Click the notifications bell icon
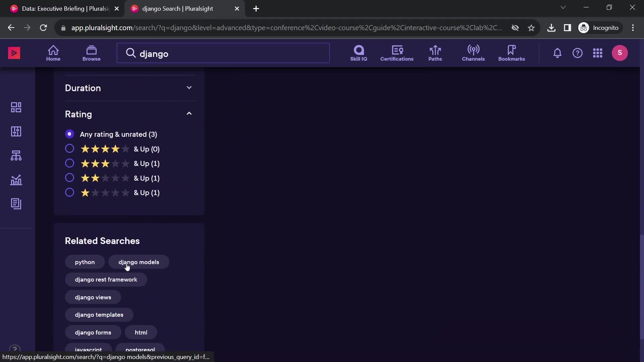 pyautogui.click(x=557, y=53)
